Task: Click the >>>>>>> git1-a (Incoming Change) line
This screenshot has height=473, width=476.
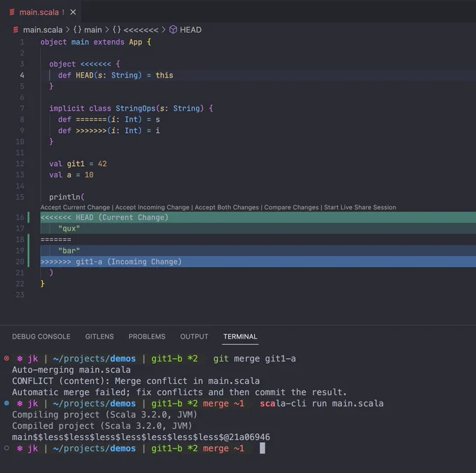Action: pos(258,262)
